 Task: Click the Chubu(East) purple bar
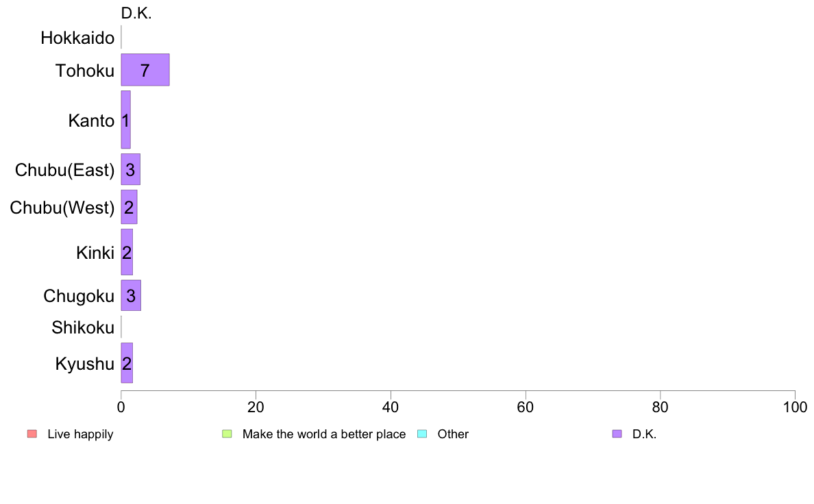130,169
